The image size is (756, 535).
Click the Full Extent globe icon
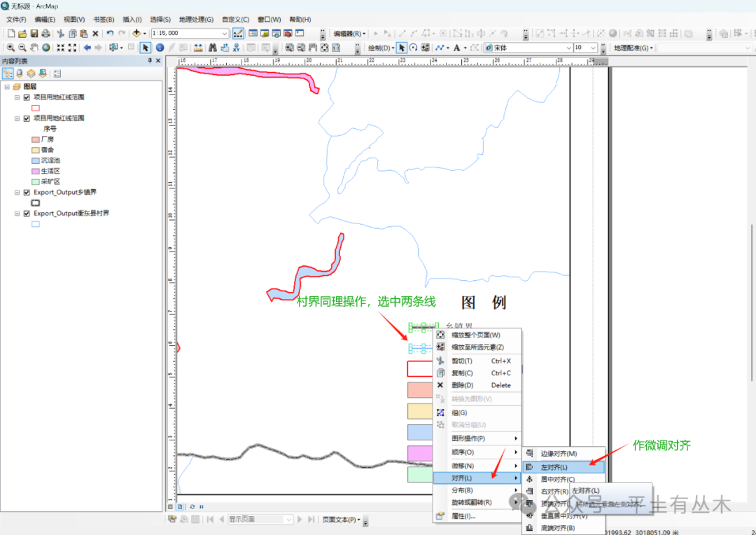45,48
